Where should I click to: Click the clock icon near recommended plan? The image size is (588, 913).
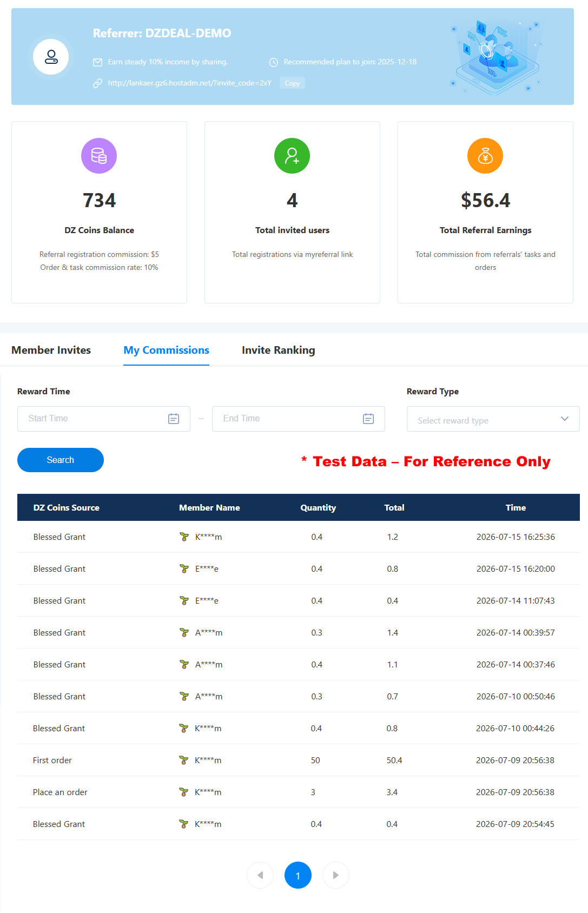pyautogui.click(x=273, y=62)
